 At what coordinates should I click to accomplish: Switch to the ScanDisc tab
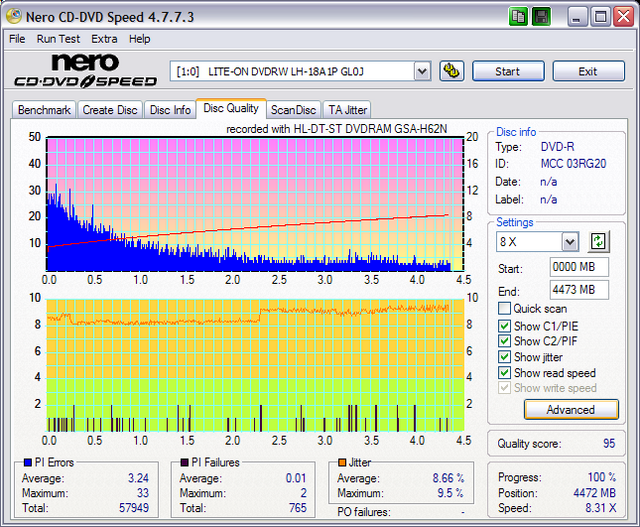pos(293,110)
